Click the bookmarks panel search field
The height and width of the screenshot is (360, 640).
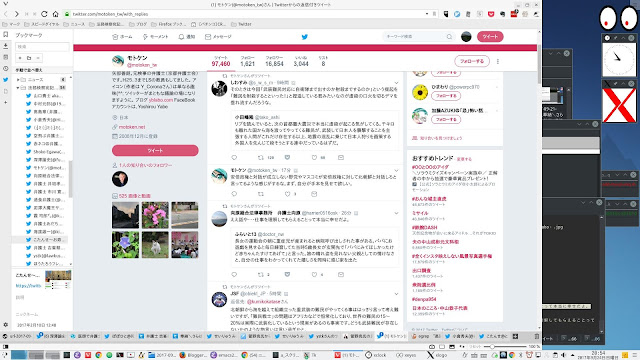click(42, 47)
